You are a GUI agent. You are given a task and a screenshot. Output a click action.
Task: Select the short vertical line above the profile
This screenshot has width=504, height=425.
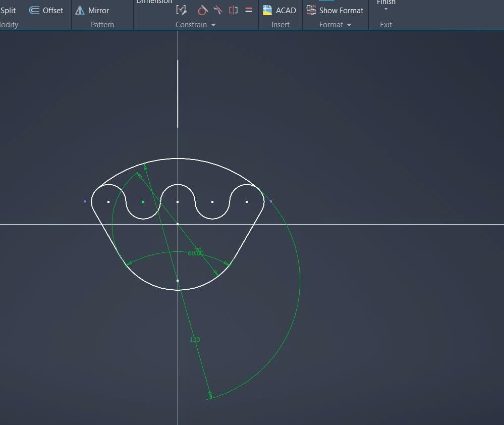pos(178,93)
